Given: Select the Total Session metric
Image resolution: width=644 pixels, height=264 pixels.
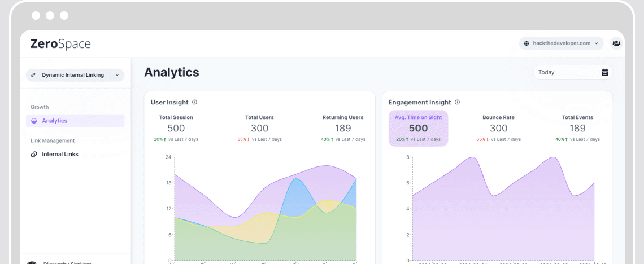Looking at the screenshot, I should click(x=176, y=128).
